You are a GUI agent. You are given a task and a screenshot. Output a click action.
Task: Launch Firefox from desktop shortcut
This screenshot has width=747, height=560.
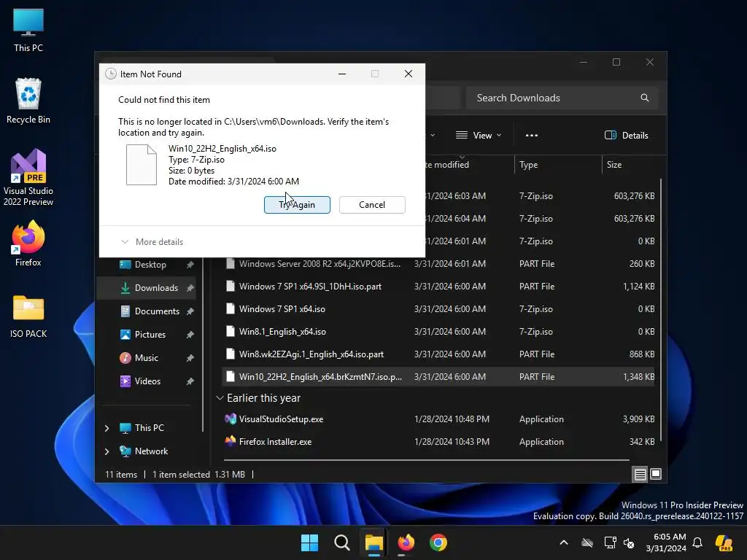(x=28, y=243)
